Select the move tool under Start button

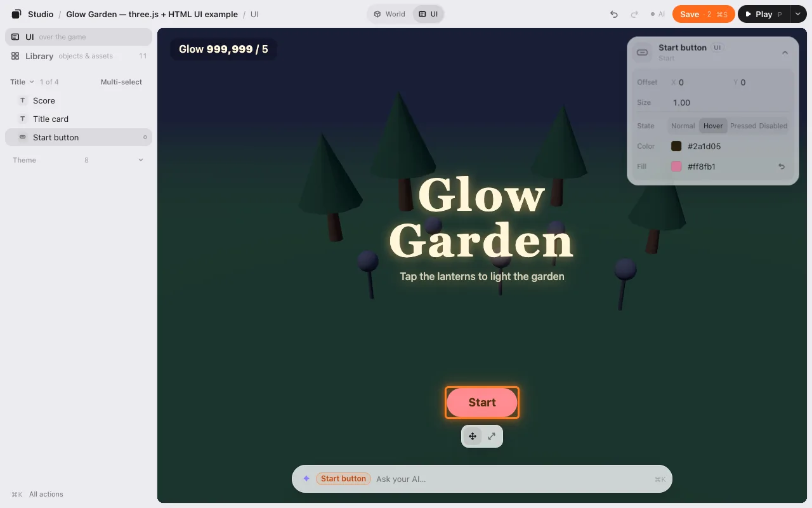[x=473, y=436]
